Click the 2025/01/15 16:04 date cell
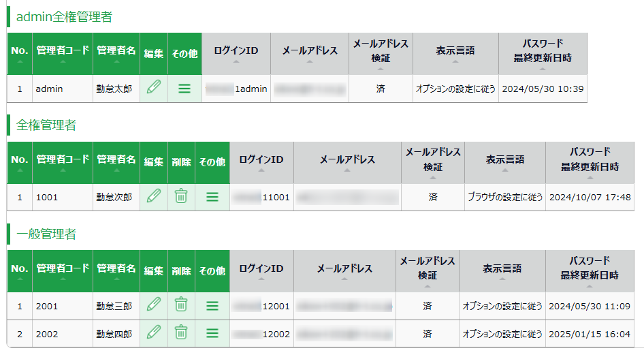644x357 pixels. point(590,334)
